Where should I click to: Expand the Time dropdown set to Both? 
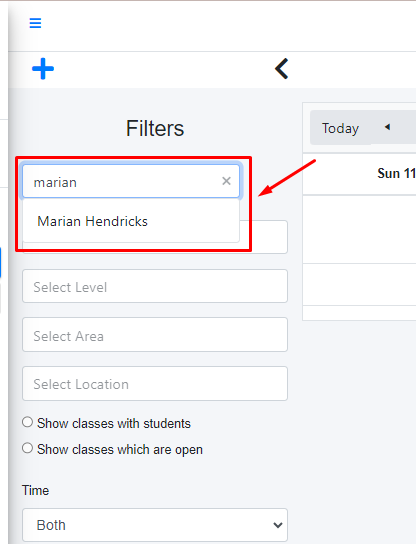(155, 525)
